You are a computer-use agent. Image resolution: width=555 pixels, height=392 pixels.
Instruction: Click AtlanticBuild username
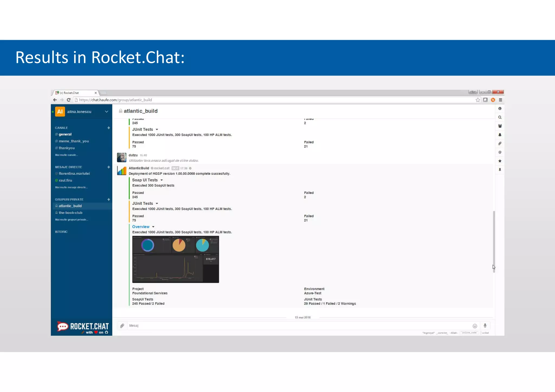(x=139, y=168)
